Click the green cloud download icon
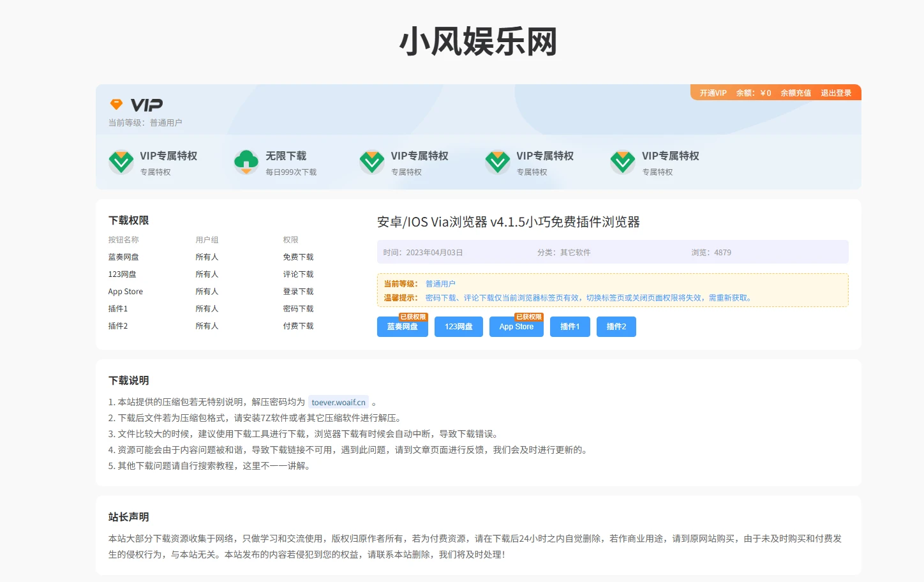Viewport: 924px width, 582px height. pos(246,162)
